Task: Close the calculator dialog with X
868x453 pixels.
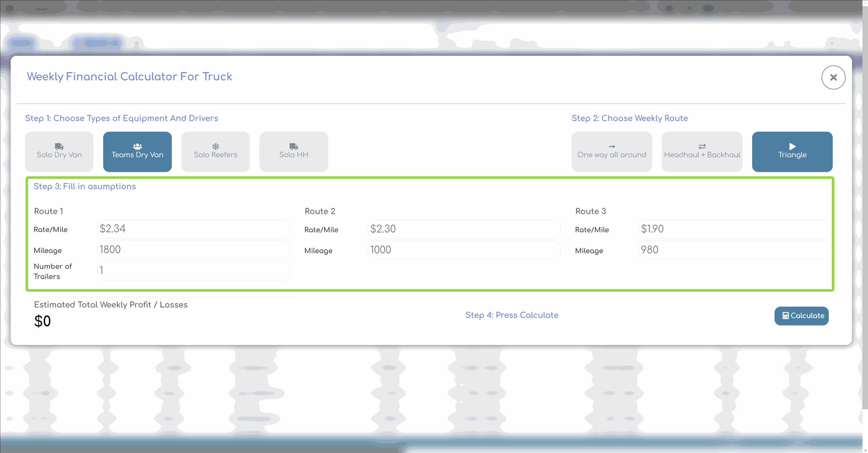Action: 833,78
